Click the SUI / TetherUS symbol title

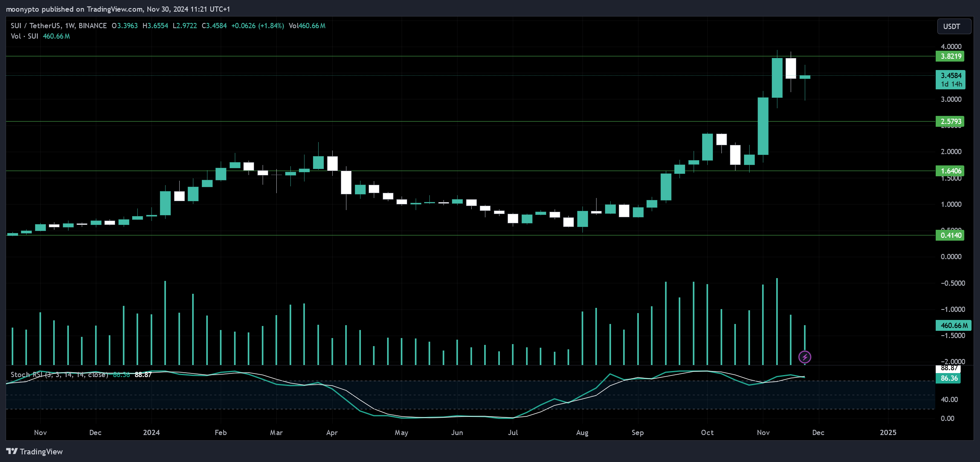pyautogui.click(x=59, y=26)
